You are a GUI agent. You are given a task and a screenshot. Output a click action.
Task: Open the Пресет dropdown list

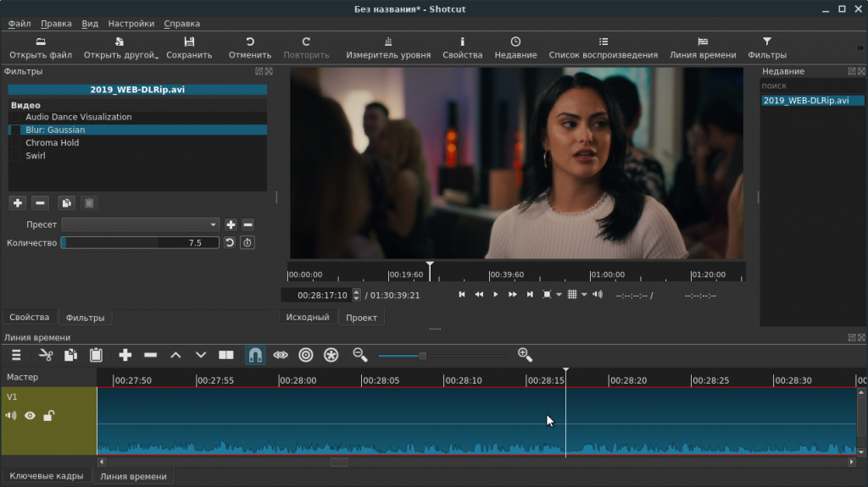[x=141, y=224]
